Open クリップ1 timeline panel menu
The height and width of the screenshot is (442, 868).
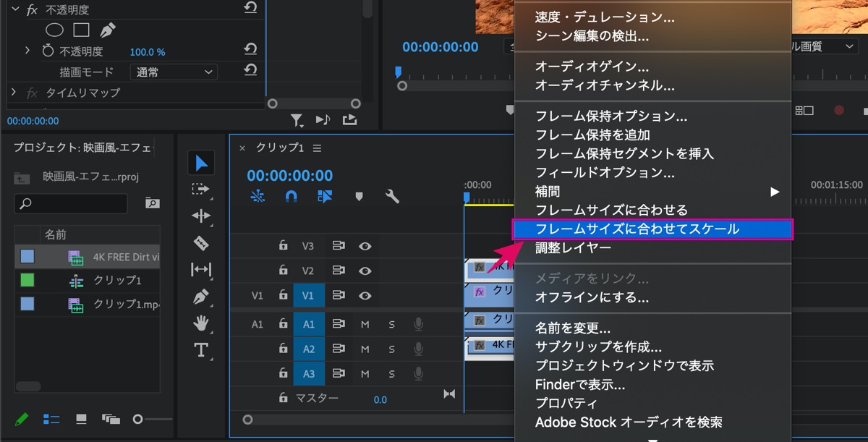click(x=317, y=148)
